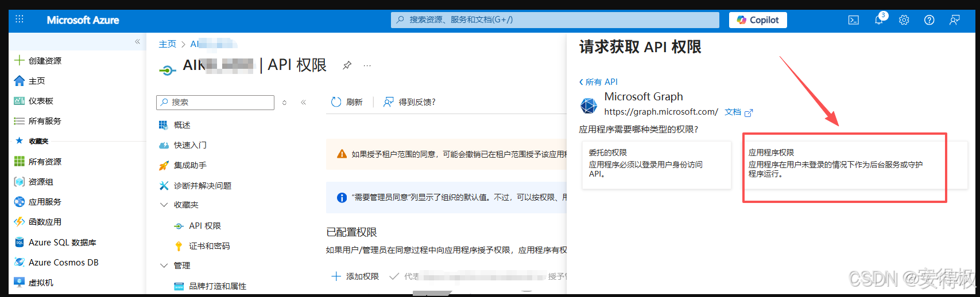Collapse the Manage (管理) menu group
Image resolution: width=980 pixels, height=297 pixels.
[x=164, y=265]
